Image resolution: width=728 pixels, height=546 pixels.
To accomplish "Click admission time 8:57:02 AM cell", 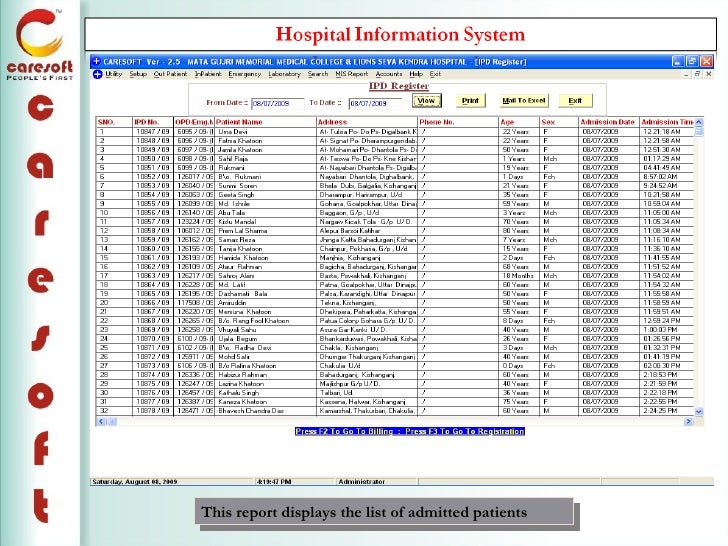I will 667,177.
